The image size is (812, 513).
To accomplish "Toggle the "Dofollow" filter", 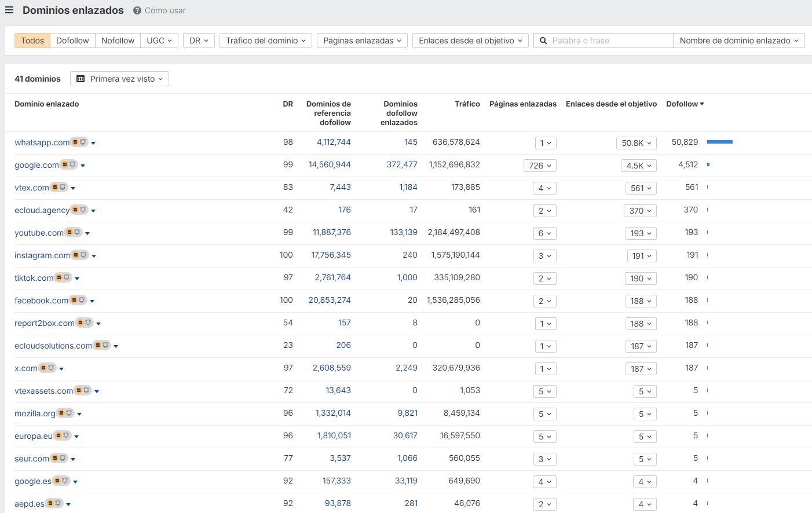I will tap(72, 41).
